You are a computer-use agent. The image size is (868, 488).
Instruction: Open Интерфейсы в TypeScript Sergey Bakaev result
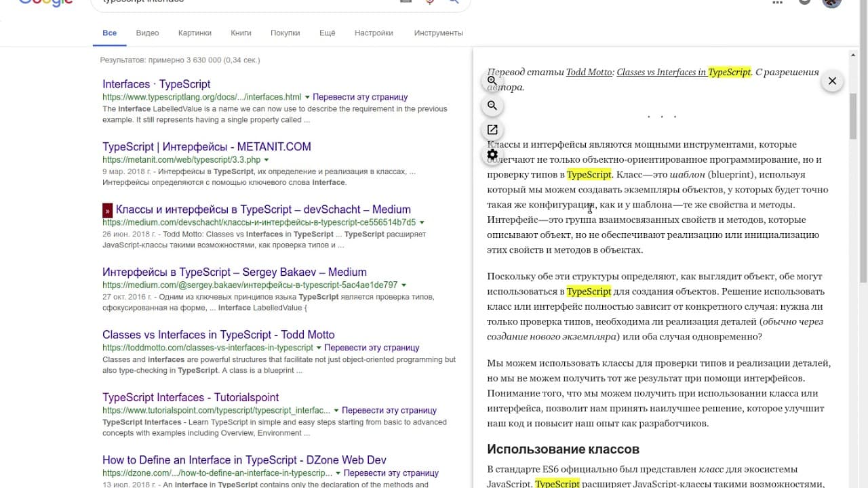(x=235, y=272)
